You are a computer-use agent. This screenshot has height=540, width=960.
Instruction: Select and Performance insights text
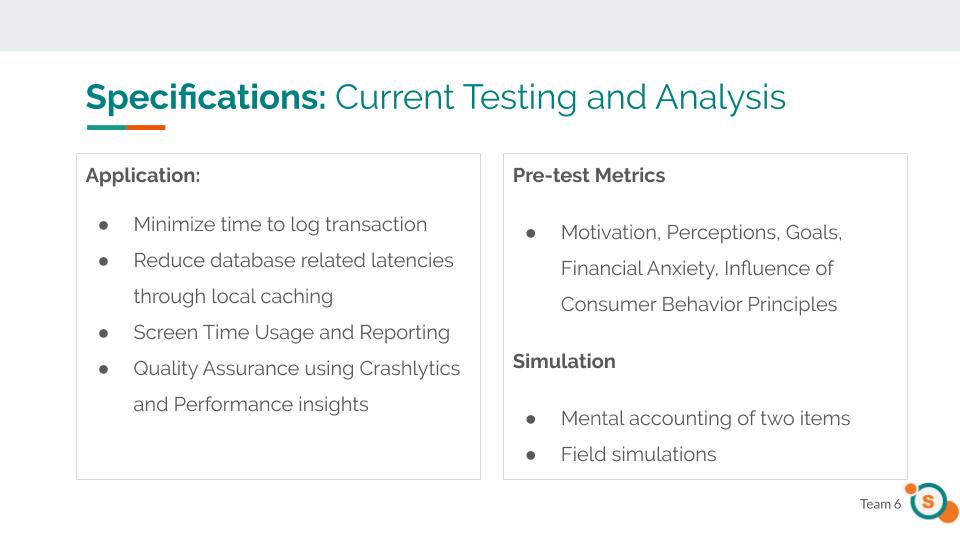coord(251,405)
